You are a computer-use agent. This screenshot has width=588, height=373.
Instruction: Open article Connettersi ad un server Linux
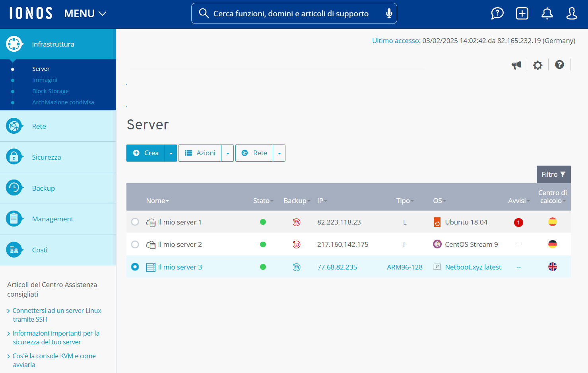[x=57, y=315]
